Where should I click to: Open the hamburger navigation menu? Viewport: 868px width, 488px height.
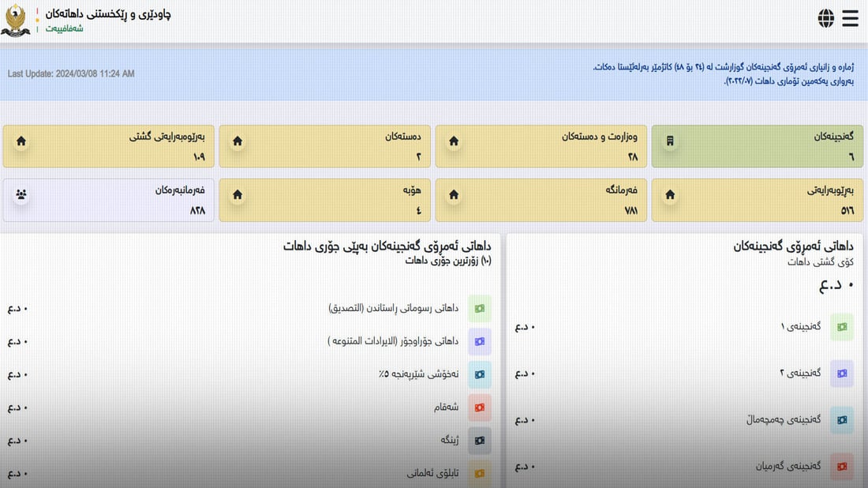pyautogui.click(x=850, y=17)
